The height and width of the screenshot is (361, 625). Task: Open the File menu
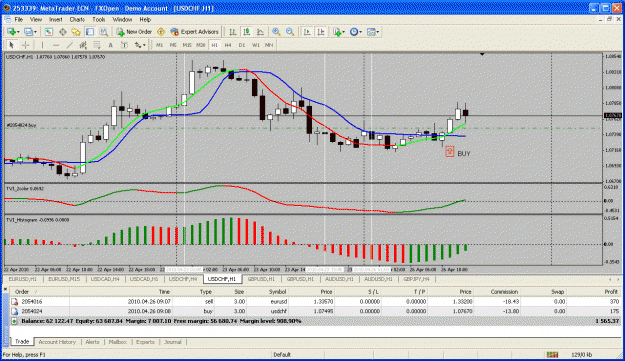[x=19, y=20]
